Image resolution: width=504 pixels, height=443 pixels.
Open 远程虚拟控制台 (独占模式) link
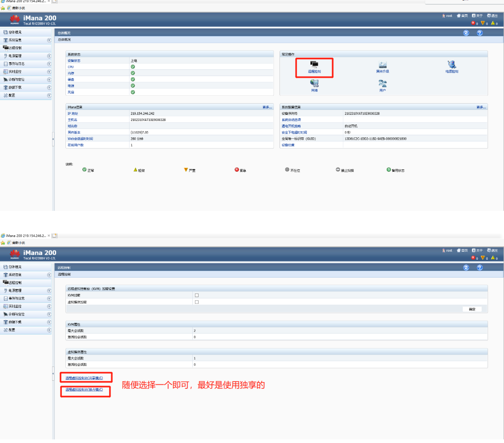pyautogui.click(x=84, y=390)
